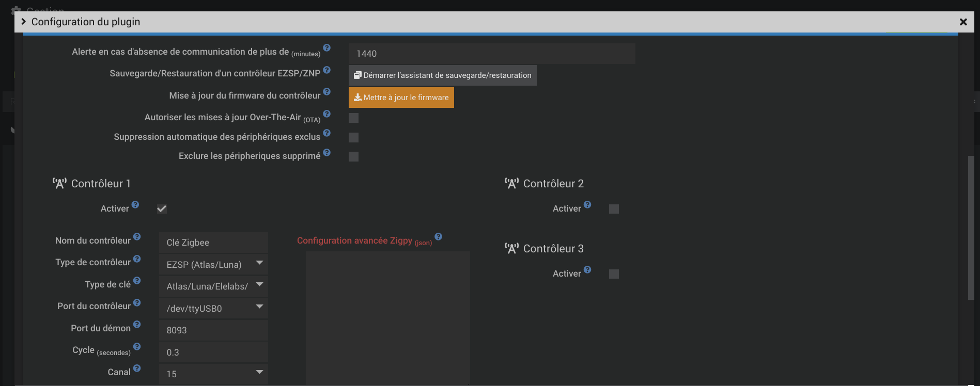Click help icon for Over-The-Air updates
Viewport: 980px width, 386px height.
point(326,114)
